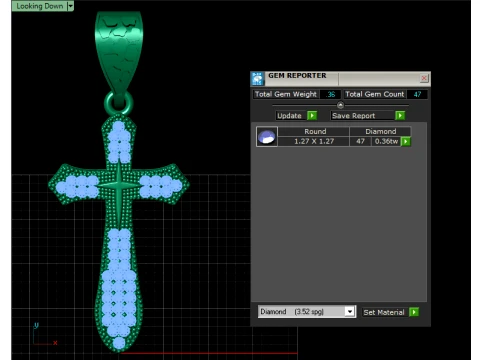
Task: Click the Diamond material column cell
Action: coord(381,131)
